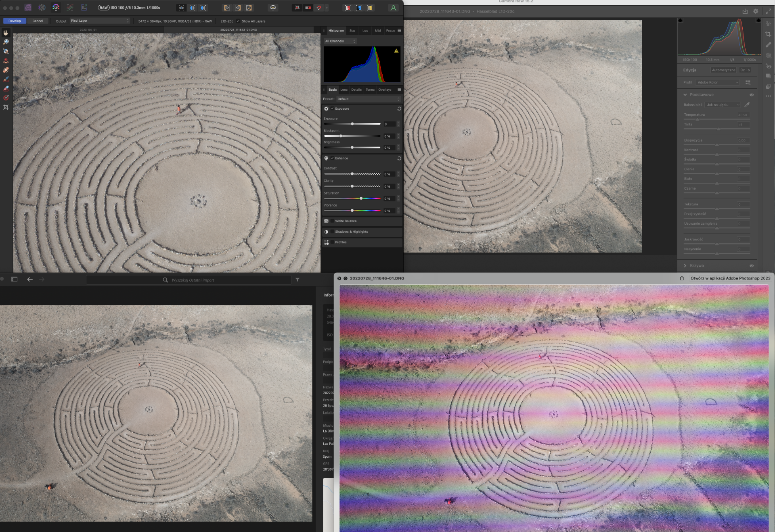Open the Output Pixel Layer dropdown
Screen dimensions: 775x532
point(99,21)
